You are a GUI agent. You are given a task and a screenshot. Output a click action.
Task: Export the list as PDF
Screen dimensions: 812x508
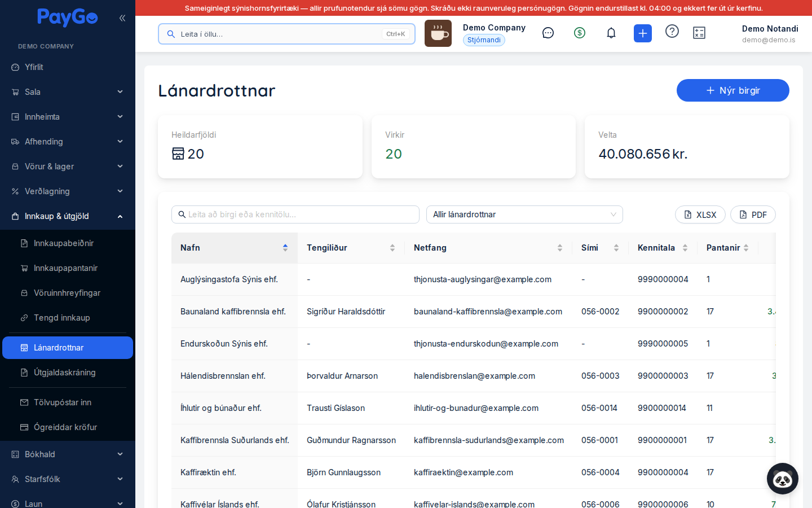753,214
